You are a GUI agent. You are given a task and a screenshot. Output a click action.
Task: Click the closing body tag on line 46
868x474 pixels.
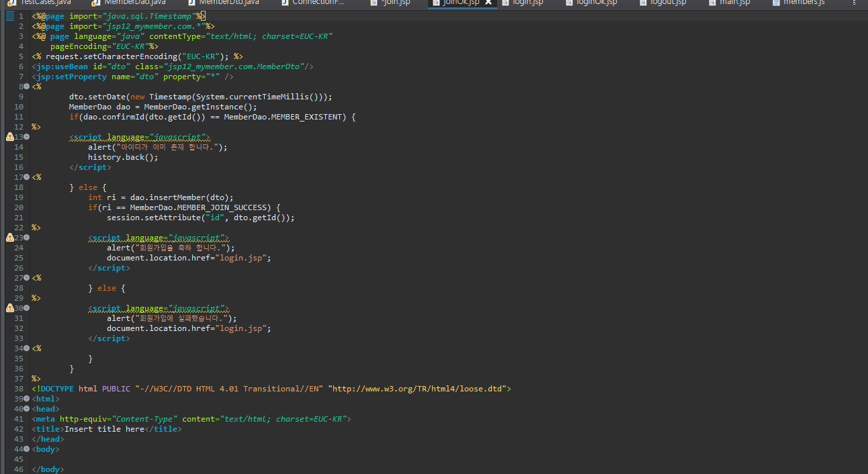tap(48, 469)
